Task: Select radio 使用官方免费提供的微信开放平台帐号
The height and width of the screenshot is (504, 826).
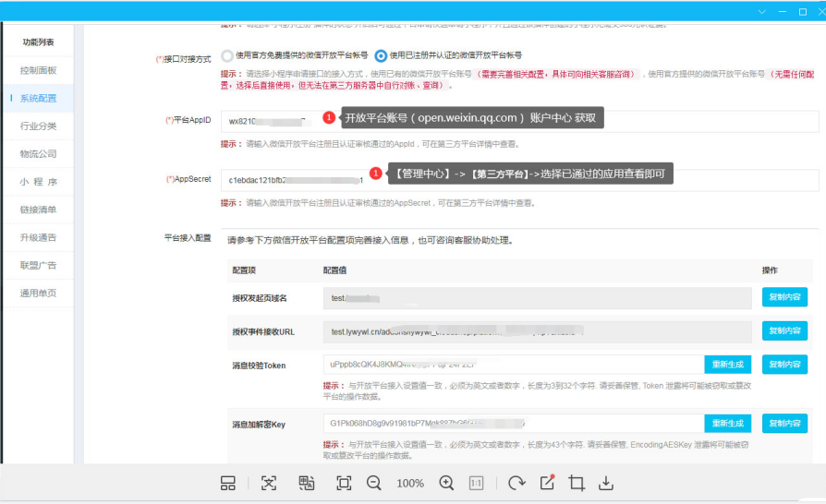Action: (x=227, y=55)
